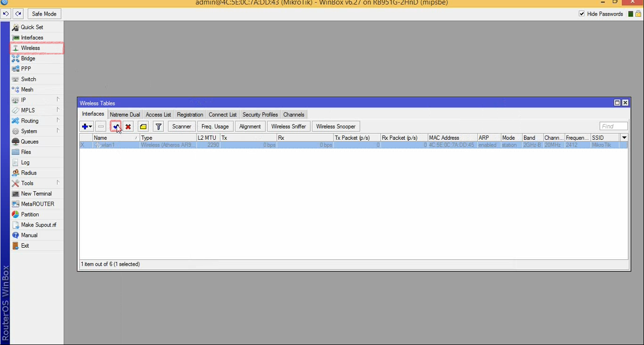The height and width of the screenshot is (345, 644).
Task: Open Queues menu item
Action: 36,142
